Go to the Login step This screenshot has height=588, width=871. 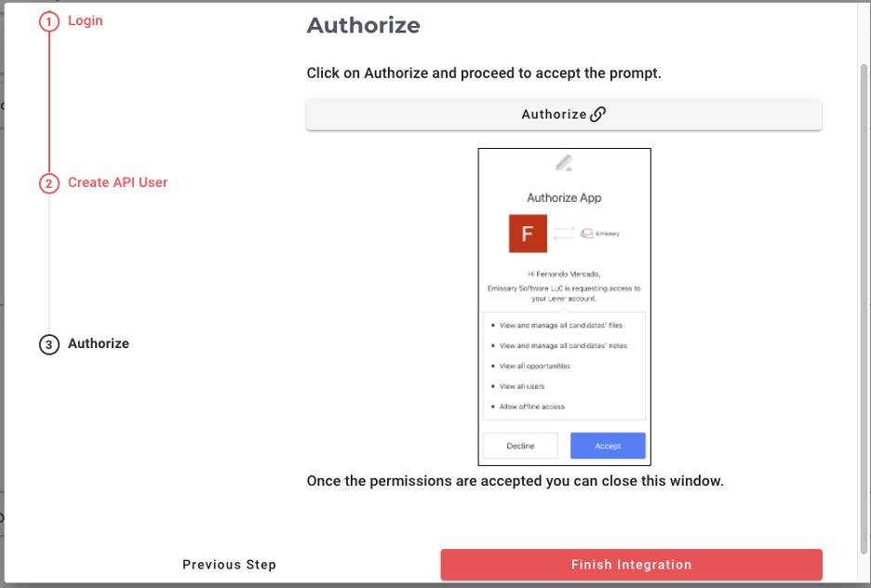pyautogui.click(x=86, y=20)
